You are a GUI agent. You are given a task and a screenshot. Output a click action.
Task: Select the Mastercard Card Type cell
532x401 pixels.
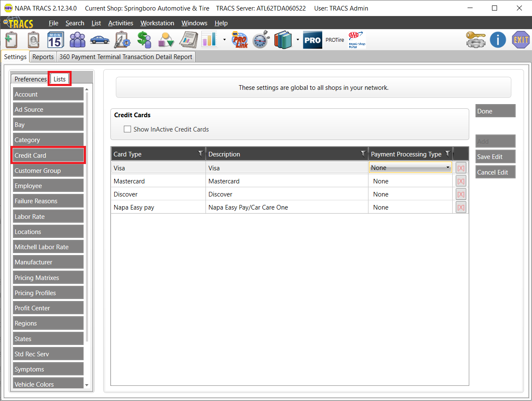(x=158, y=181)
